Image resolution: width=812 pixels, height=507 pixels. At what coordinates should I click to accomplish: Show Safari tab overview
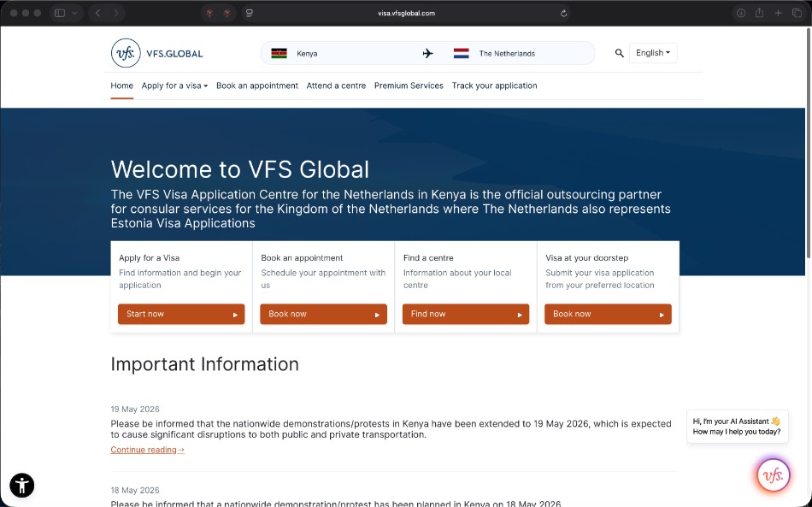click(x=797, y=14)
